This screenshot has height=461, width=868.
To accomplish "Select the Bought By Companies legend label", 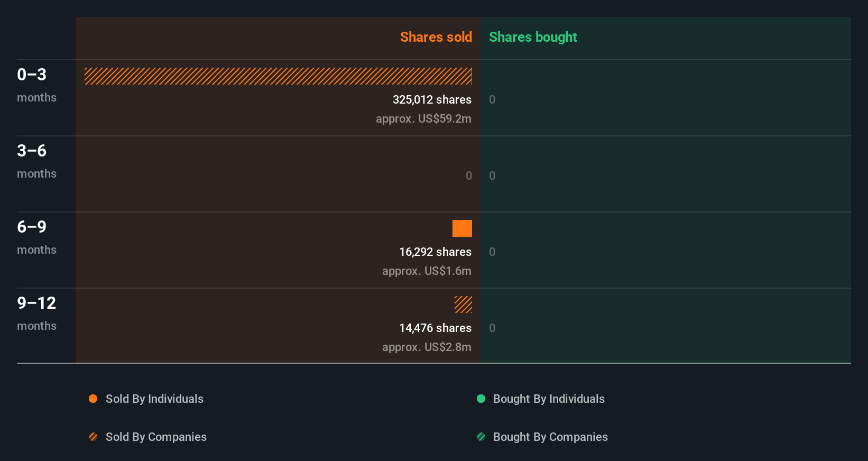I will point(550,437).
